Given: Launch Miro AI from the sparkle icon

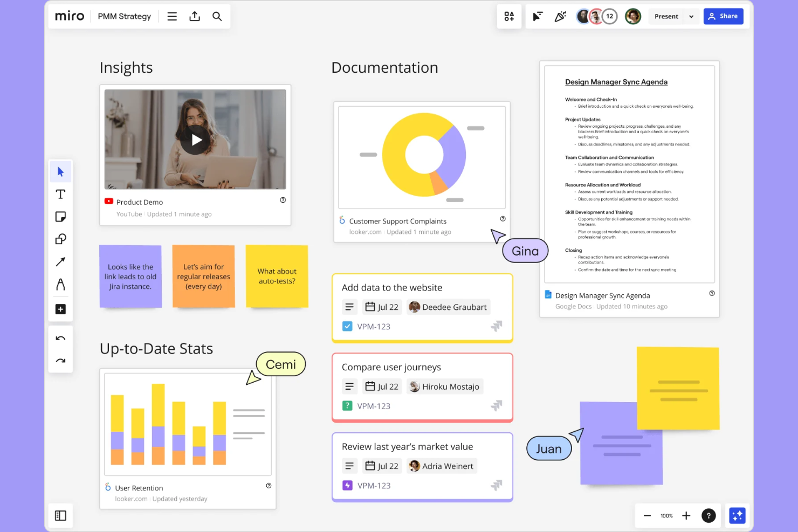Looking at the screenshot, I should pos(737,515).
